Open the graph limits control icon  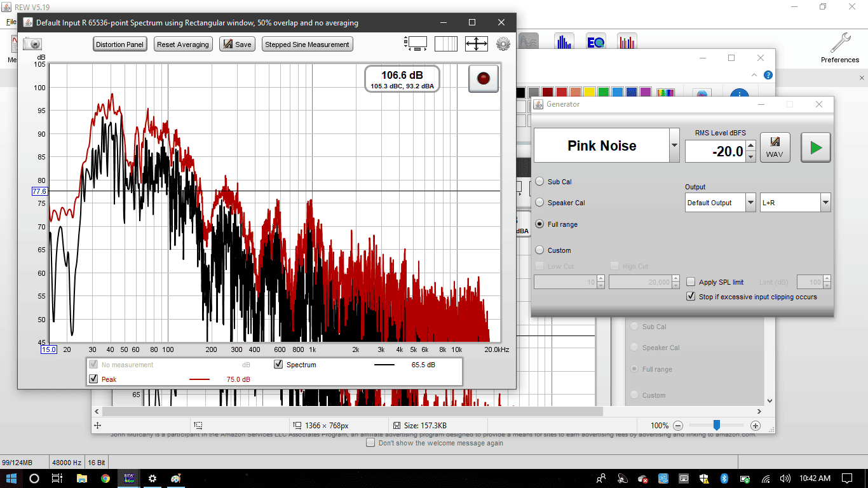tap(416, 44)
